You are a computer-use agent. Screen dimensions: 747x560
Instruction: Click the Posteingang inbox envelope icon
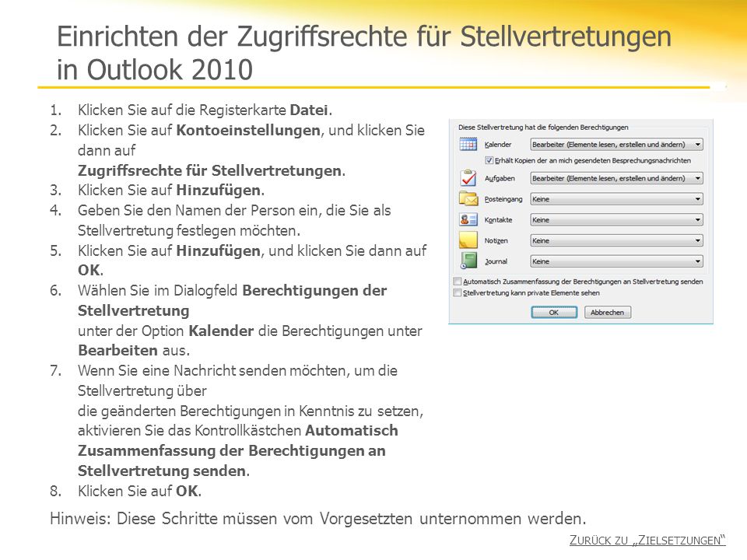(x=468, y=198)
